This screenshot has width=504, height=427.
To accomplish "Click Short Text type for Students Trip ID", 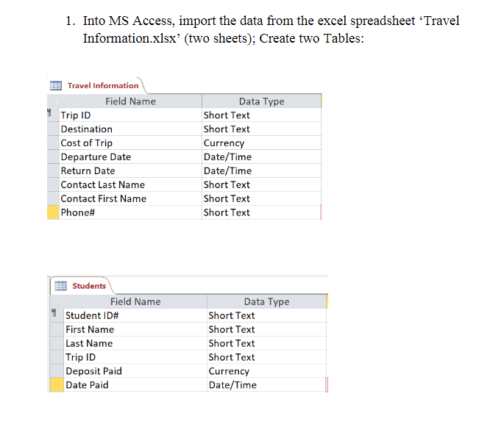I will point(267,357).
